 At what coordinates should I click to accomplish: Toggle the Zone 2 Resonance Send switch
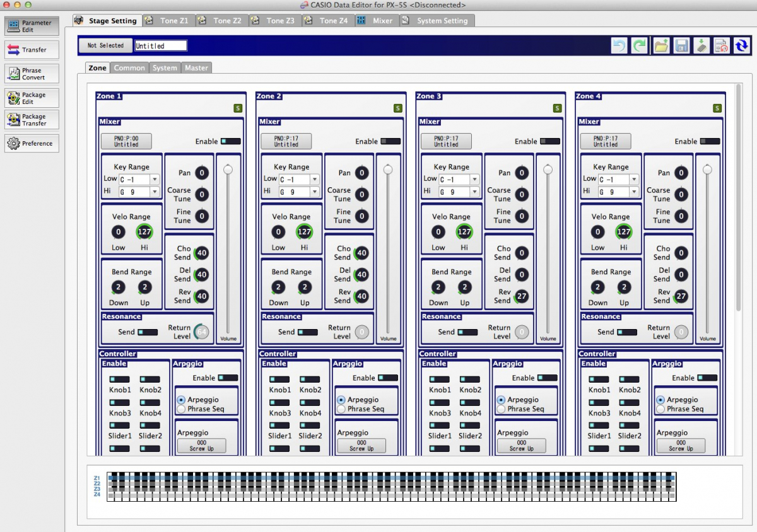[308, 332]
